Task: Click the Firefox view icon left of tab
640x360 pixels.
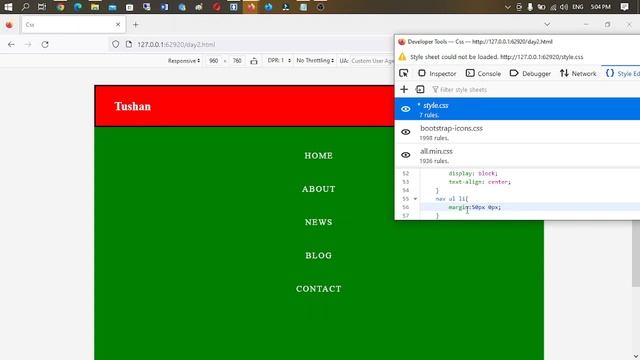Action: (x=9, y=24)
